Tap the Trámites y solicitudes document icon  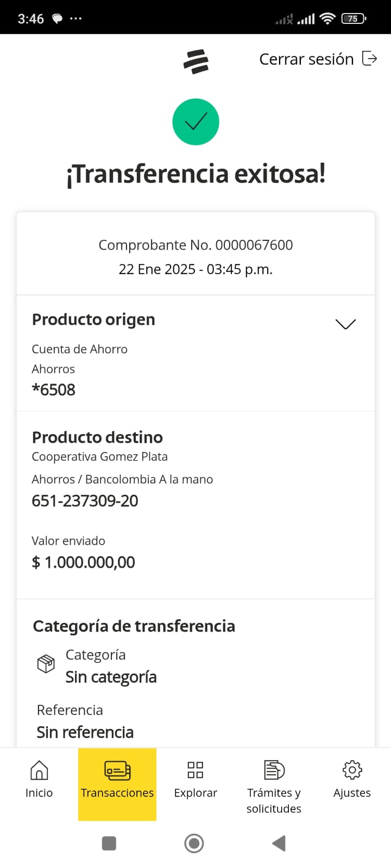274,770
